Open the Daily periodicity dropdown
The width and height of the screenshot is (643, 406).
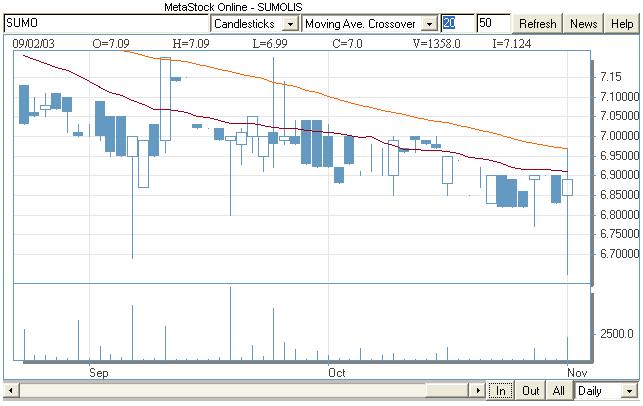coord(629,391)
